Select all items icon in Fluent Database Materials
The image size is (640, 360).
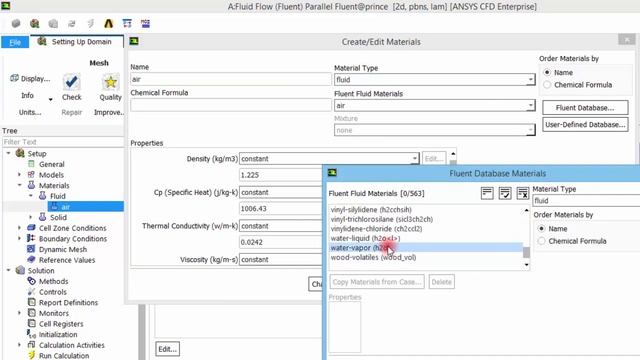point(487,193)
